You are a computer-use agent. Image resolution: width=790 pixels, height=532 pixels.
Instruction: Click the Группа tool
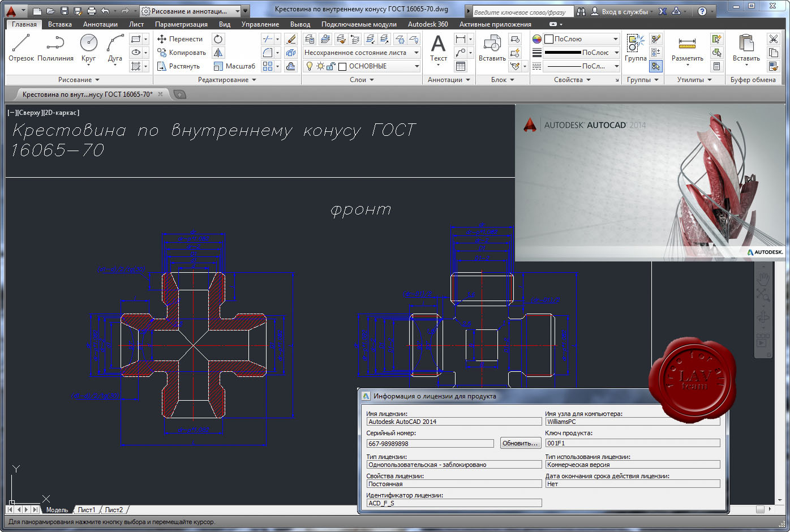pos(636,48)
